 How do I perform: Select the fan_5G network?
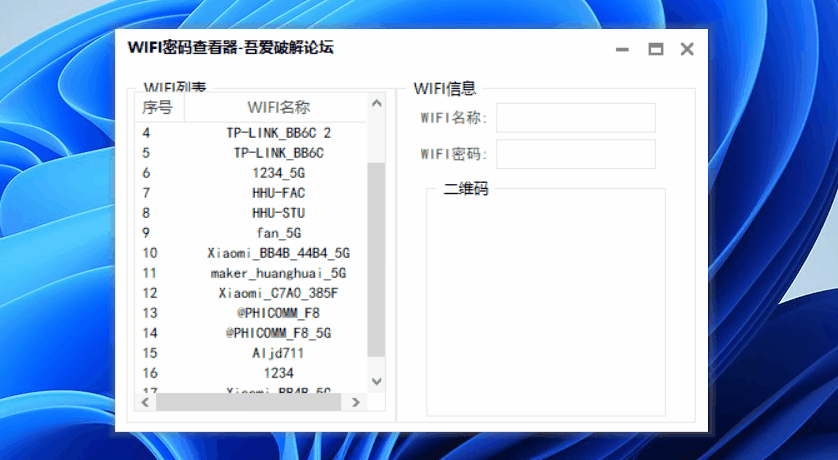[x=251, y=233]
